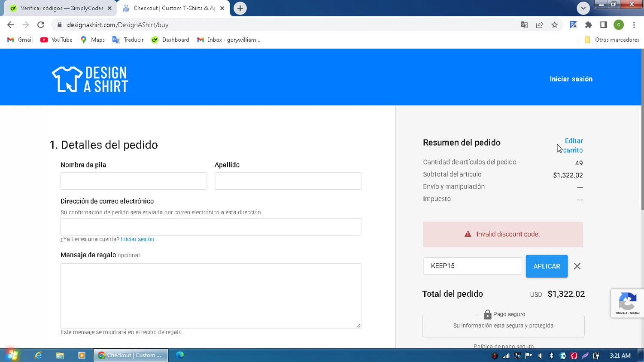644x362 pixels.
Task: Go back using the browser back arrow
Action: point(11,25)
